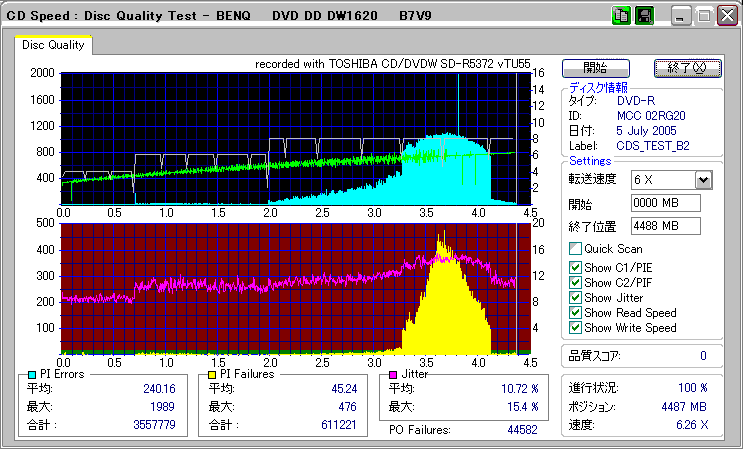Click the copy to clipboard icon

[x=620, y=16]
